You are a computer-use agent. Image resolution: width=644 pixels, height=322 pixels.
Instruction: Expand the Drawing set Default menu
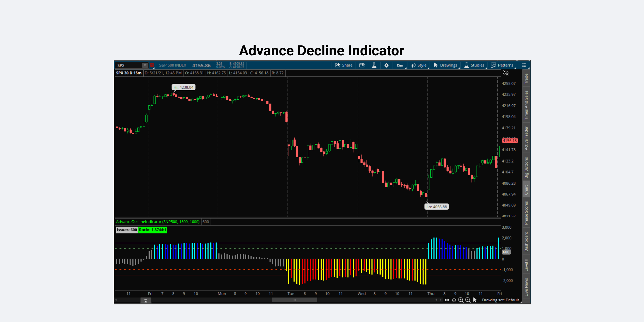point(501,300)
